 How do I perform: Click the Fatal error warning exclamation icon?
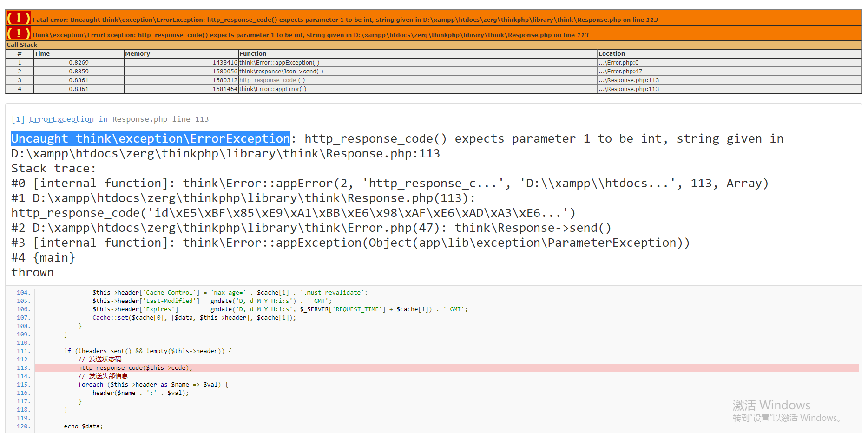coord(19,18)
